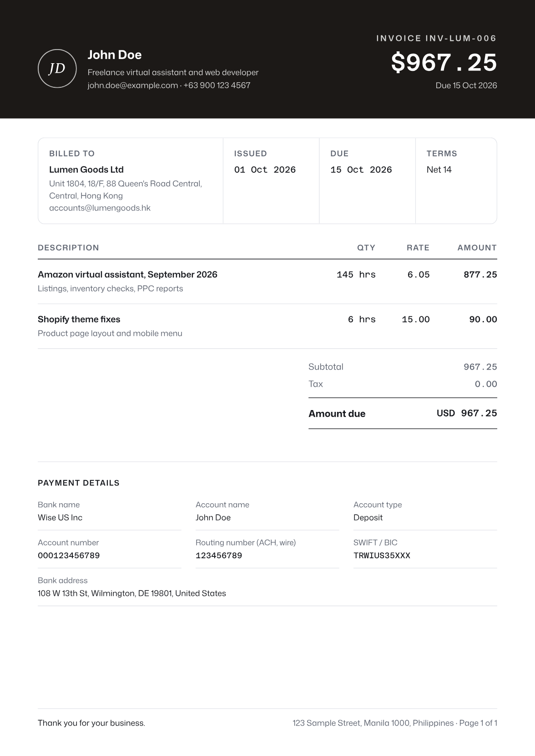Click the amount 90.00
Image resolution: width=535 pixels, height=756 pixels.
point(483,320)
